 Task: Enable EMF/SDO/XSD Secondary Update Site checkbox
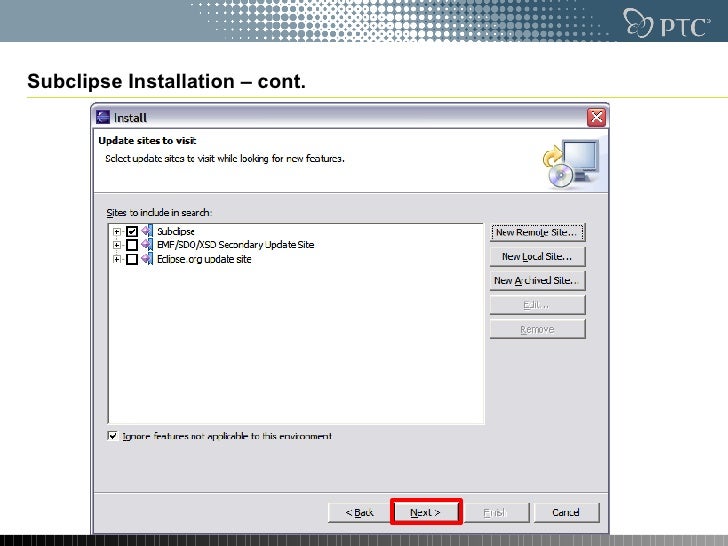tap(132, 245)
